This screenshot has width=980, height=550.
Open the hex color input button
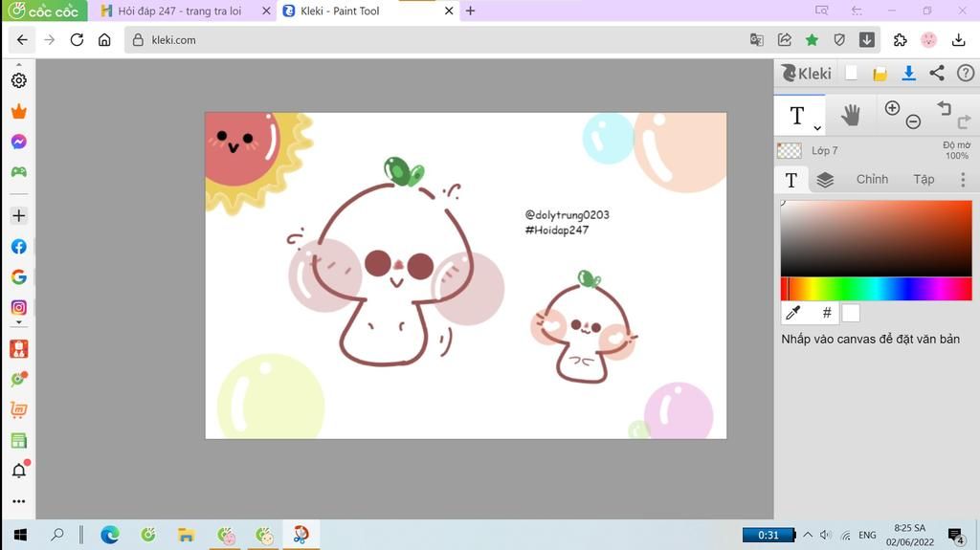tap(827, 313)
